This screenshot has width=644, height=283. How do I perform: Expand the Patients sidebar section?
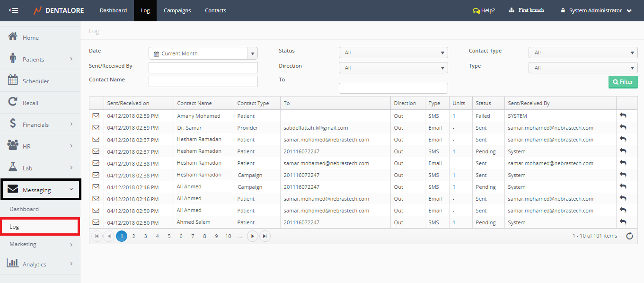(x=40, y=59)
